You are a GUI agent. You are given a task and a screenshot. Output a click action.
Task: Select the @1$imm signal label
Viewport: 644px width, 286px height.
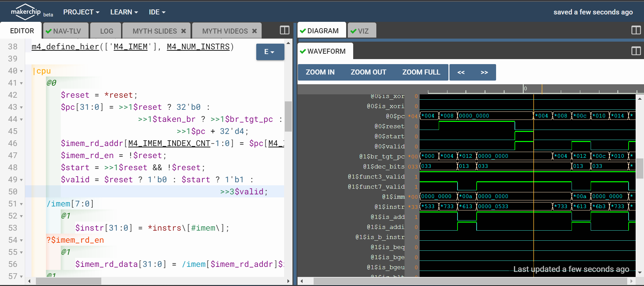[393, 197]
